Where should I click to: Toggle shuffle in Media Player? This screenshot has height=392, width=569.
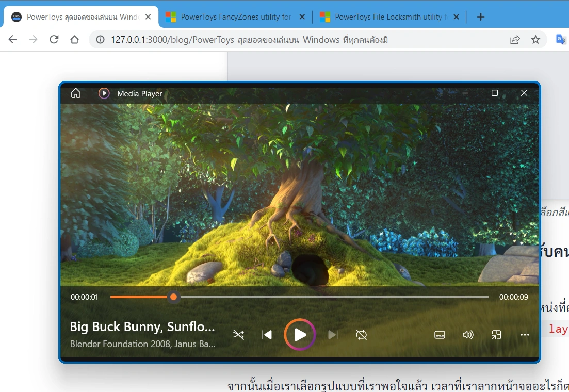[238, 335]
